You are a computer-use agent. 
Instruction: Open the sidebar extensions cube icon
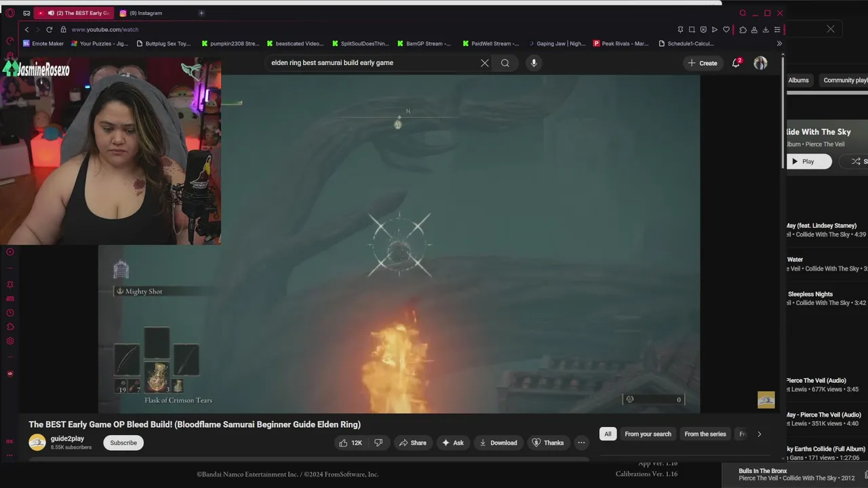coord(9,327)
